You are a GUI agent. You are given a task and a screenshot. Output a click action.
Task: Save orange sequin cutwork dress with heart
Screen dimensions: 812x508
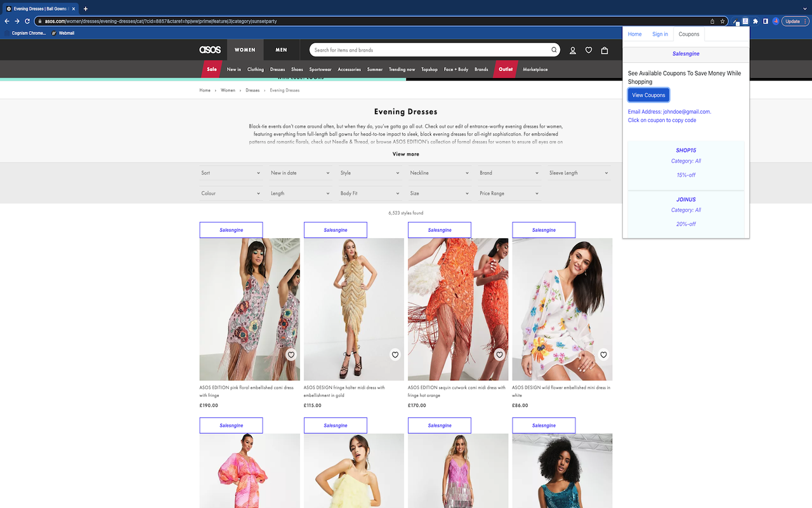(x=499, y=355)
